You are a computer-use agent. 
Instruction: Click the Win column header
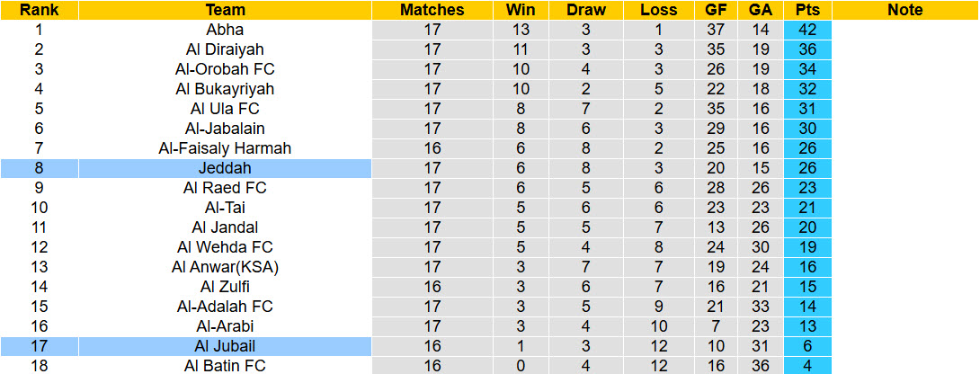pos(521,10)
